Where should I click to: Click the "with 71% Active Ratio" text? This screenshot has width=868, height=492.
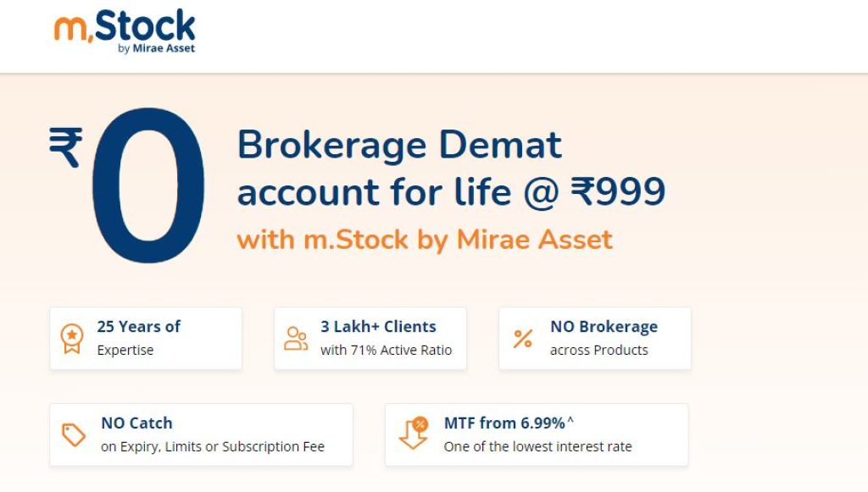click(386, 350)
